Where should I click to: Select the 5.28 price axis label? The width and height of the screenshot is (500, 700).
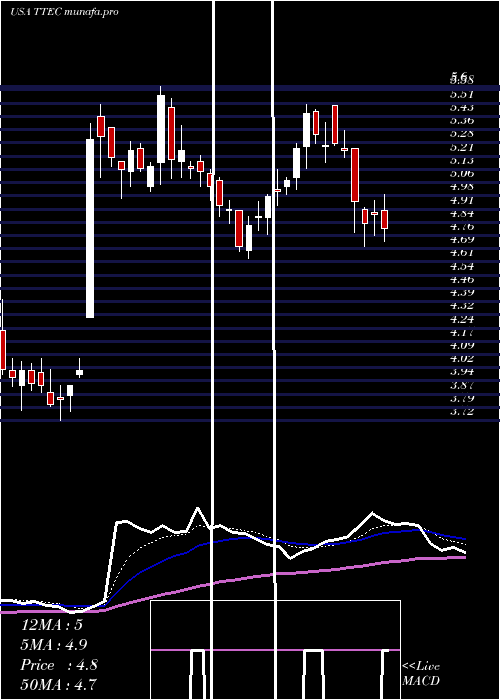coord(461,133)
